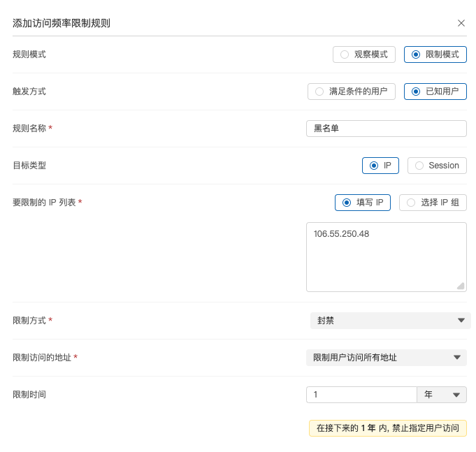476x452 pixels.
Task: Click the 添加访问频率限制规则 dialog title
Action: [62, 23]
